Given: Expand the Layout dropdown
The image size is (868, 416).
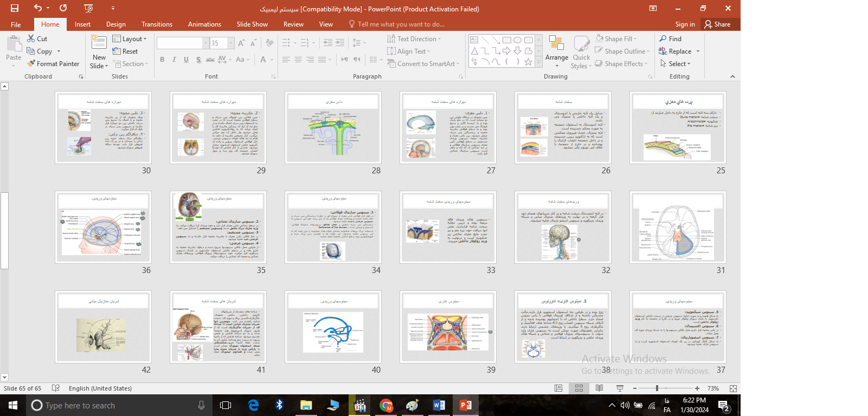Looking at the screenshot, I should [130, 39].
